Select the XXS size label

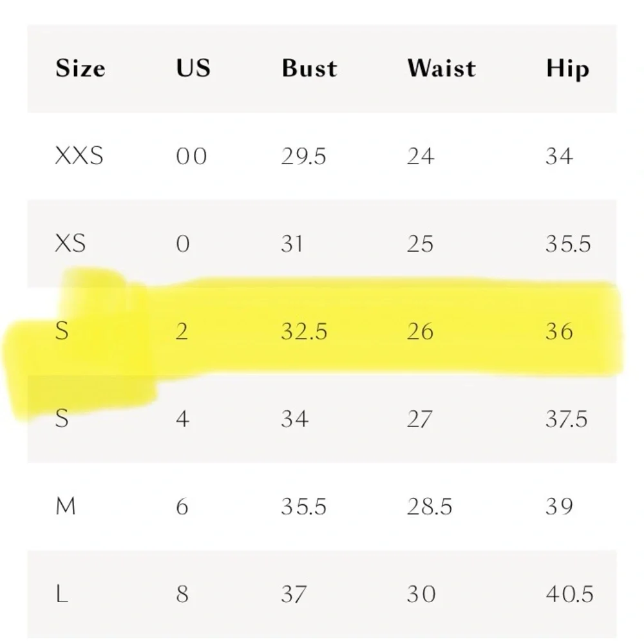coord(79,156)
